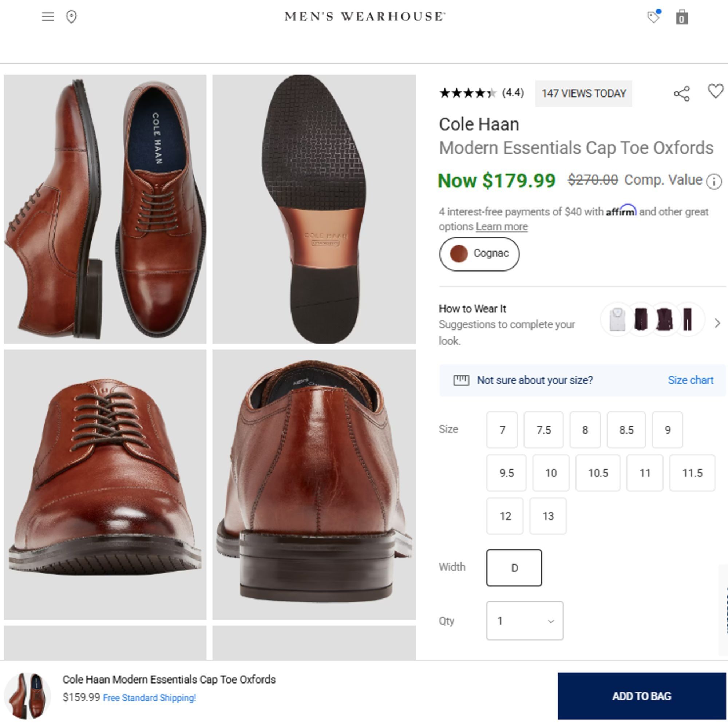728x728 pixels.
Task: Open the Qty dropdown
Action: pyautogui.click(x=525, y=621)
